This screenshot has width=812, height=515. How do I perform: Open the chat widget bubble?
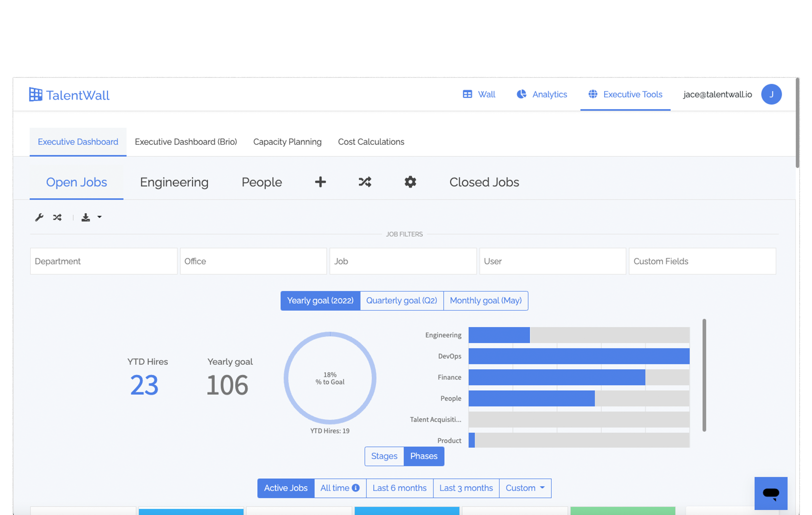(770, 493)
